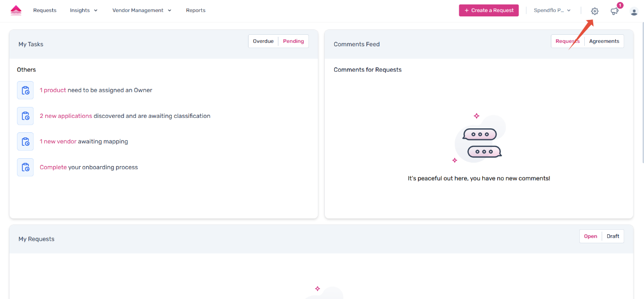Click the 'no new comments' message text
This screenshot has width=644, height=299.
pyautogui.click(x=479, y=178)
